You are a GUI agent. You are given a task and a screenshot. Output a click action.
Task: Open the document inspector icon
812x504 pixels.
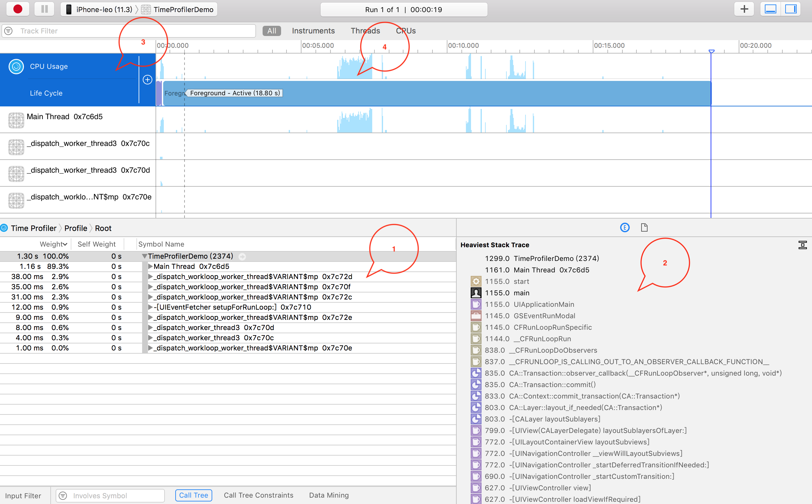(644, 228)
